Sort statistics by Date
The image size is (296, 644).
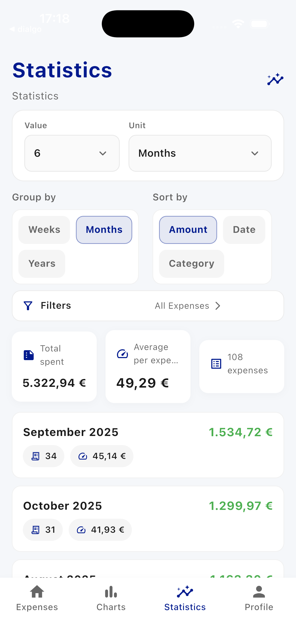(244, 230)
